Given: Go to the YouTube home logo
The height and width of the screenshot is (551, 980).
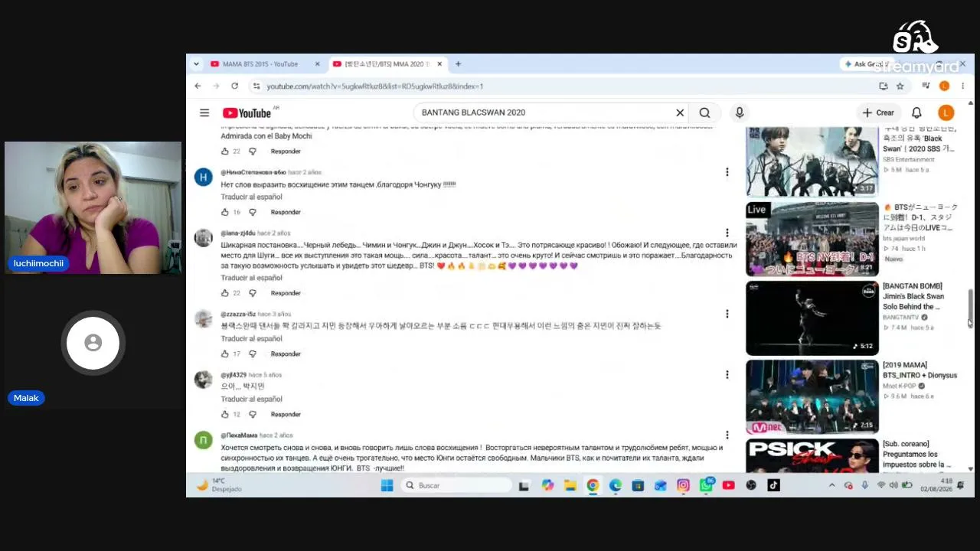Looking at the screenshot, I should (247, 113).
